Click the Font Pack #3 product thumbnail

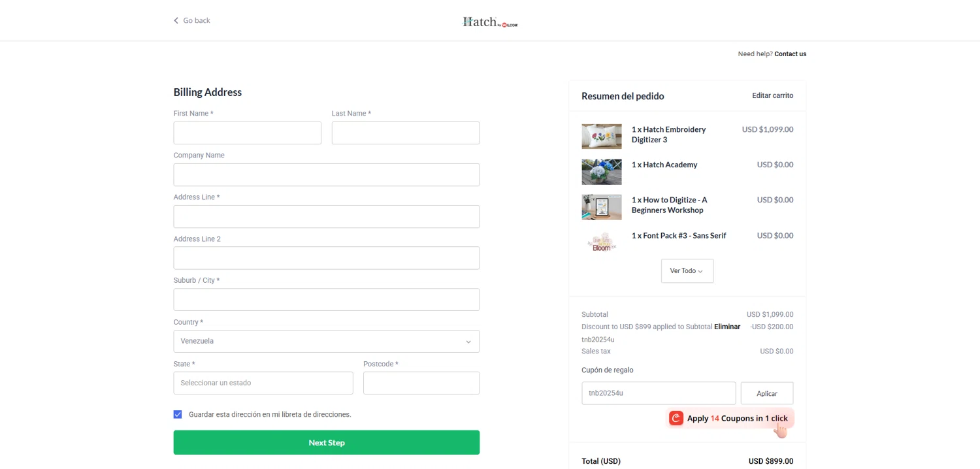pyautogui.click(x=601, y=242)
